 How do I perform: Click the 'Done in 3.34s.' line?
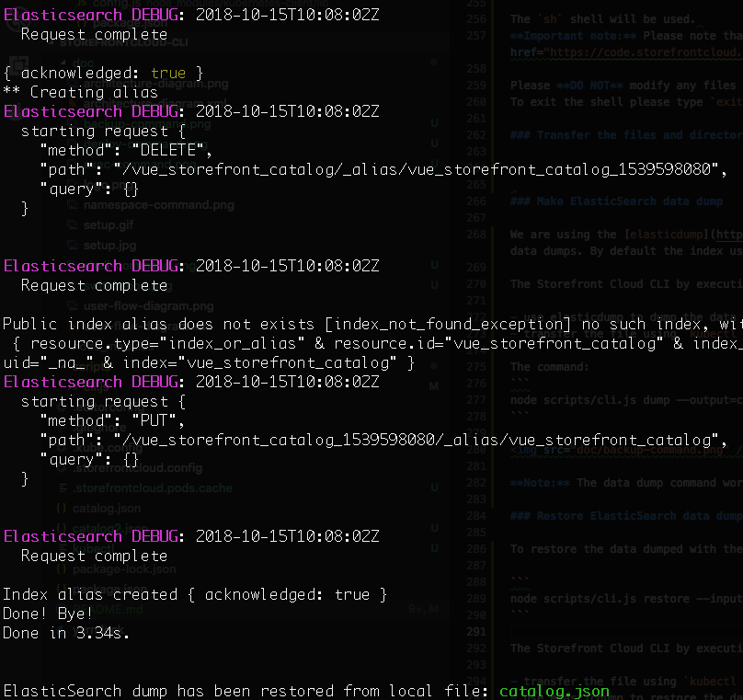(x=66, y=633)
